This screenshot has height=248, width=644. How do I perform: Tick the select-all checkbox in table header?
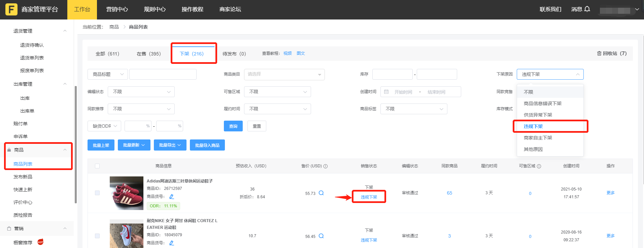click(x=97, y=166)
